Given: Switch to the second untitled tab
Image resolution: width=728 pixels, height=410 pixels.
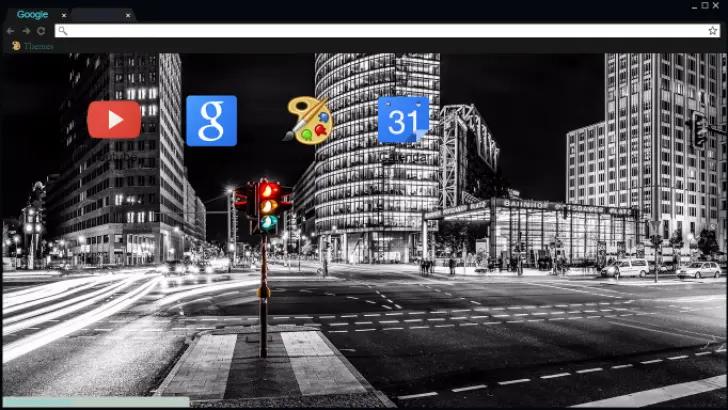Looking at the screenshot, I should point(98,15).
